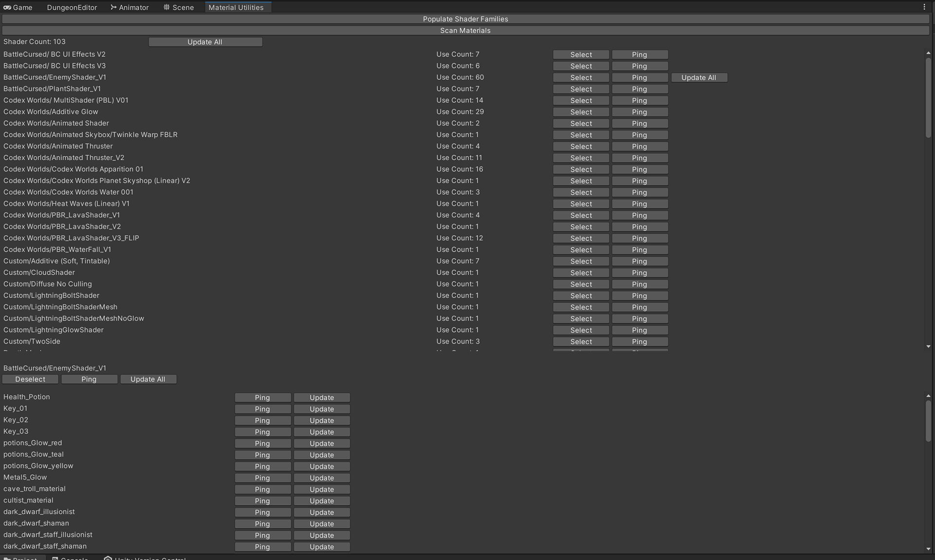
Task: Update the dark_dwarf_staff_shaman material
Action: point(322,547)
